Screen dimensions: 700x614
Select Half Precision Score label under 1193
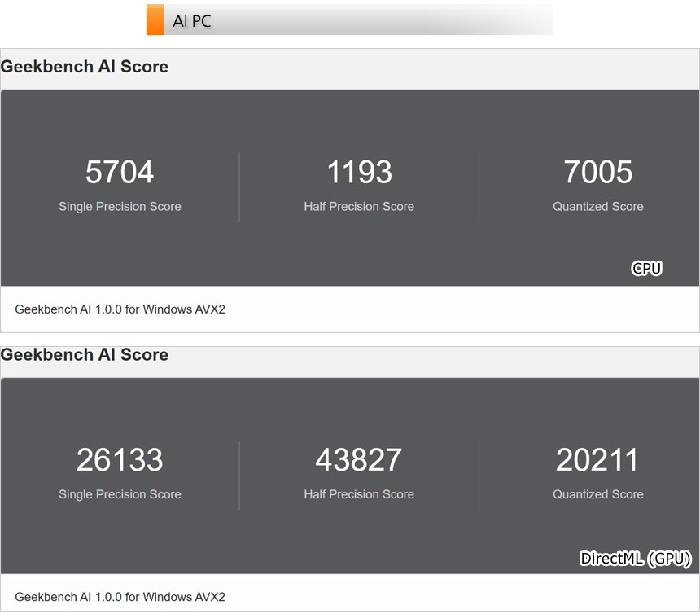(x=359, y=207)
